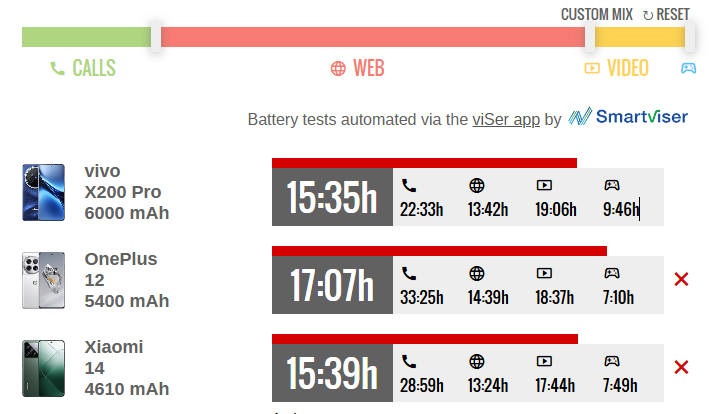Image resolution: width=709 pixels, height=414 pixels.
Task: Click the OnePlus 12 17:07h endurance score
Action: [x=332, y=285]
